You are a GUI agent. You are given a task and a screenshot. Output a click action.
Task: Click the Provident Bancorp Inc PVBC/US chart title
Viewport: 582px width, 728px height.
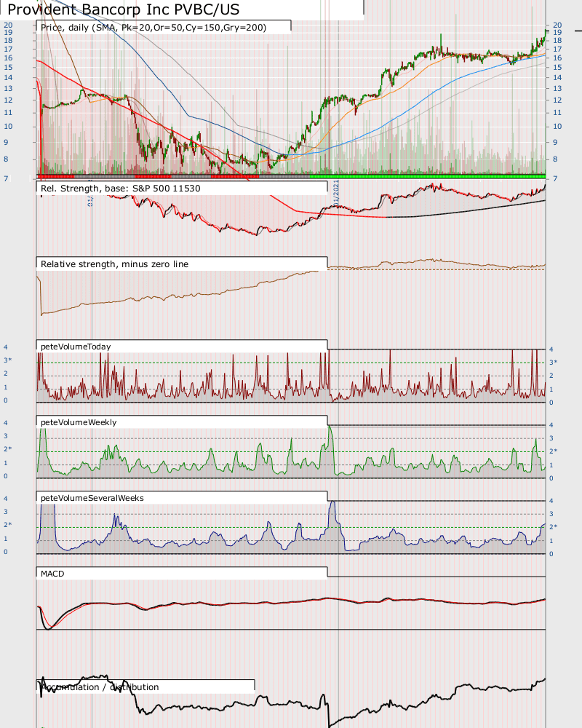click(x=124, y=9)
